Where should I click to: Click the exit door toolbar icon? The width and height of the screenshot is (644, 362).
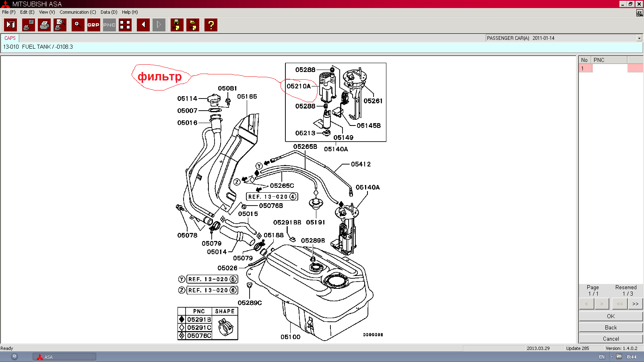(x=10, y=25)
